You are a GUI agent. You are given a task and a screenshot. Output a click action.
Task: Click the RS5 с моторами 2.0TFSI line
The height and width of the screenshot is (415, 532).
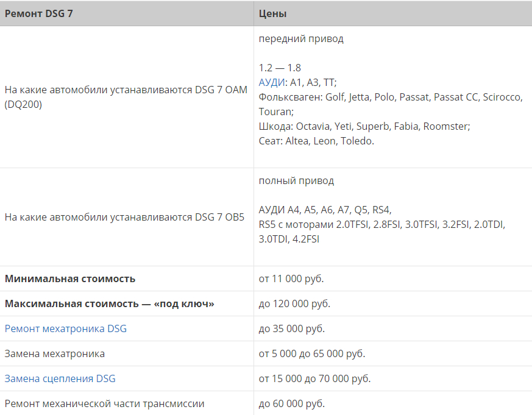click(382, 224)
